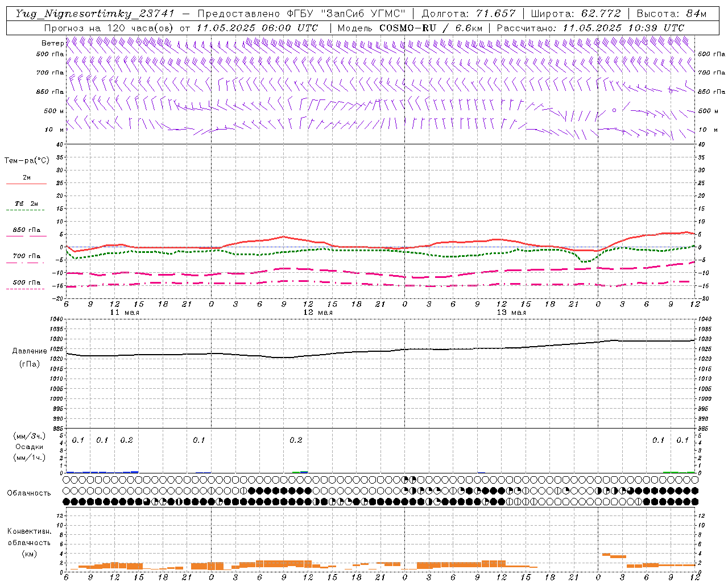728x582 pixels.
Task: Click the (мм/1ч.) precipitation unit label
Action: (x=29, y=457)
